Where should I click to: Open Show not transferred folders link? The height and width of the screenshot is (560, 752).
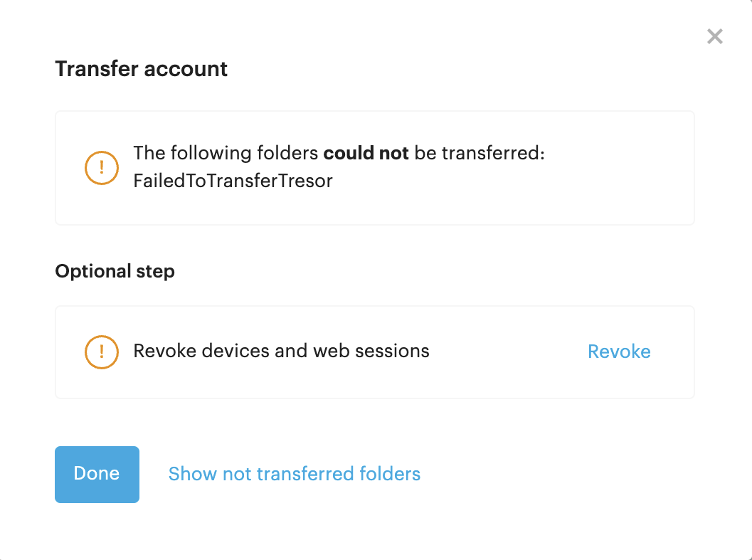click(295, 474)
